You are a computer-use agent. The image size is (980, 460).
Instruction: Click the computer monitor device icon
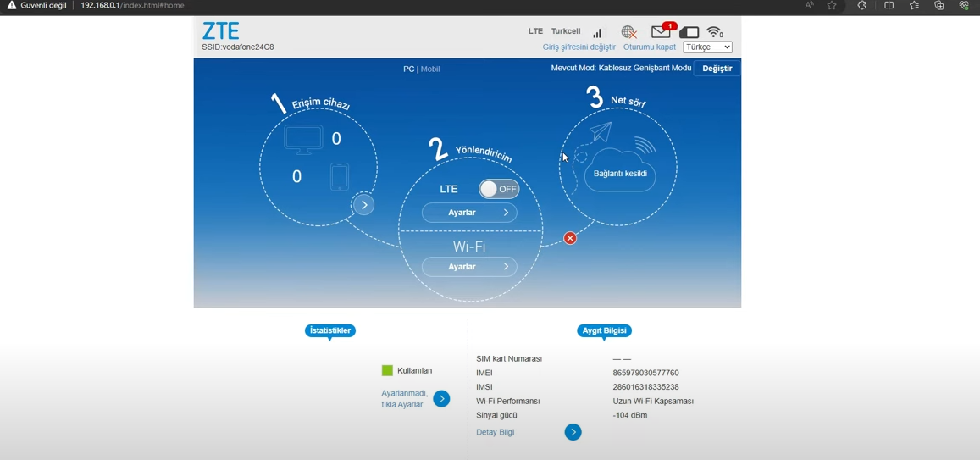303,139
